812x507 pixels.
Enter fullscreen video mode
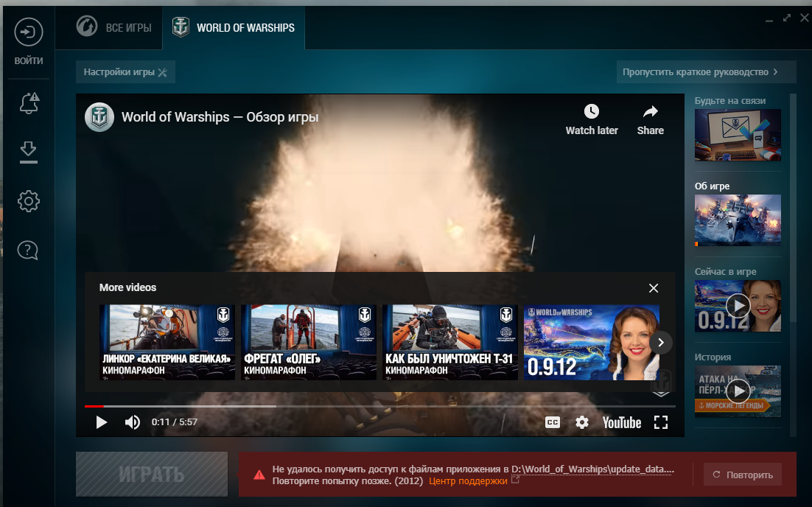661,422
